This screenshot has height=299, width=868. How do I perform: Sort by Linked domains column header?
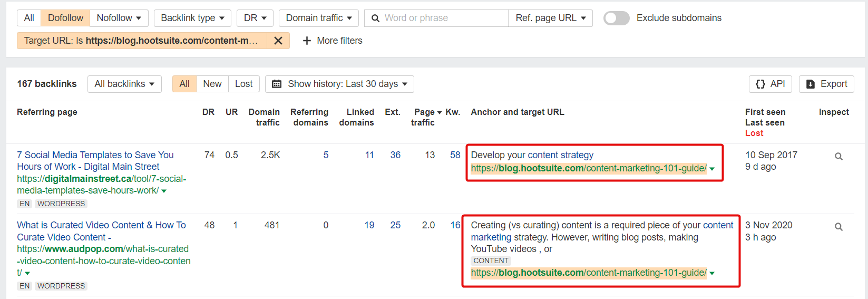[x=356, y=117]
